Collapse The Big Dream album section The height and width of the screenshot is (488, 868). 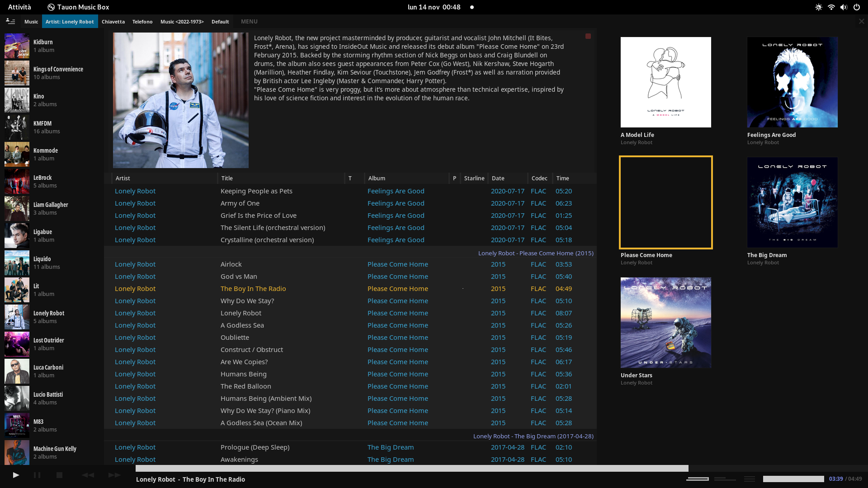pos(533,436)
